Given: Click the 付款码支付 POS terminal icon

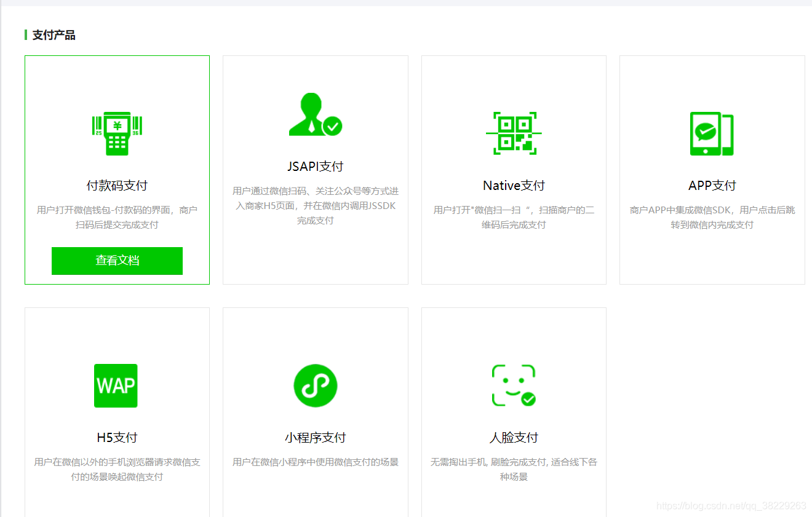Looking at the screenshot, I should [117, 133].
